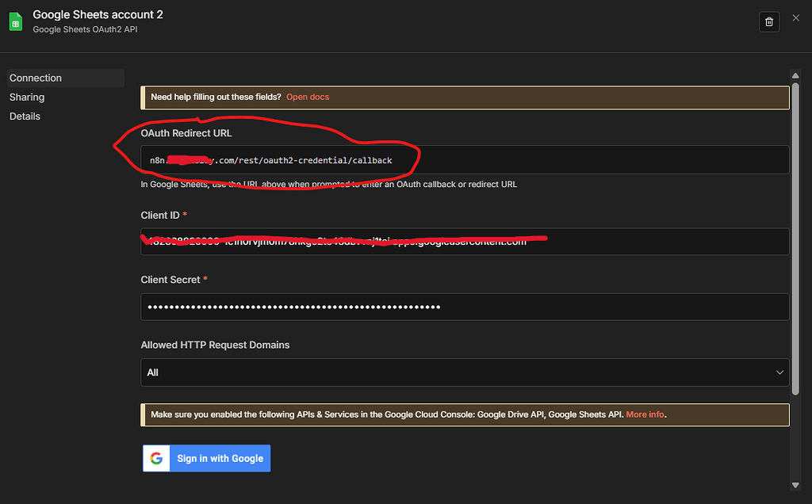Switch to the Sharing tab
The height and width of the screenshot is (504, 812).
(x=27, y=97)
